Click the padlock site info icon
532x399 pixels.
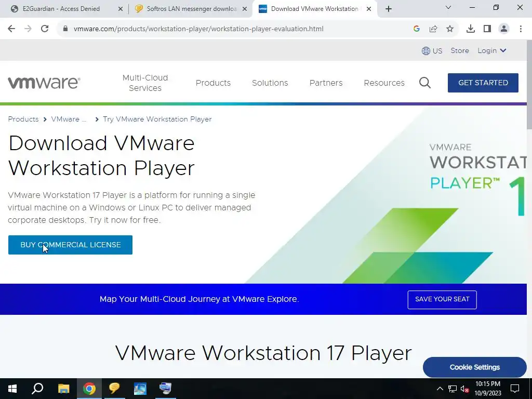tap(65, 29)
